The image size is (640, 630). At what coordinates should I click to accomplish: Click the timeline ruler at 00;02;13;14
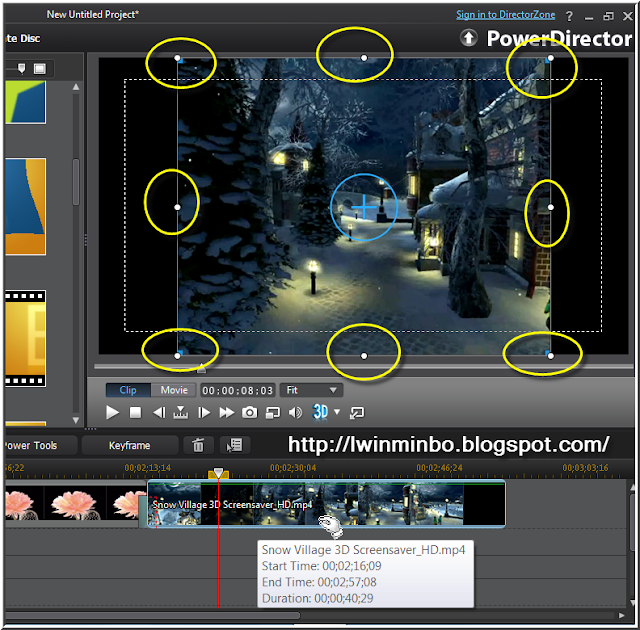[x=148, y=468]
